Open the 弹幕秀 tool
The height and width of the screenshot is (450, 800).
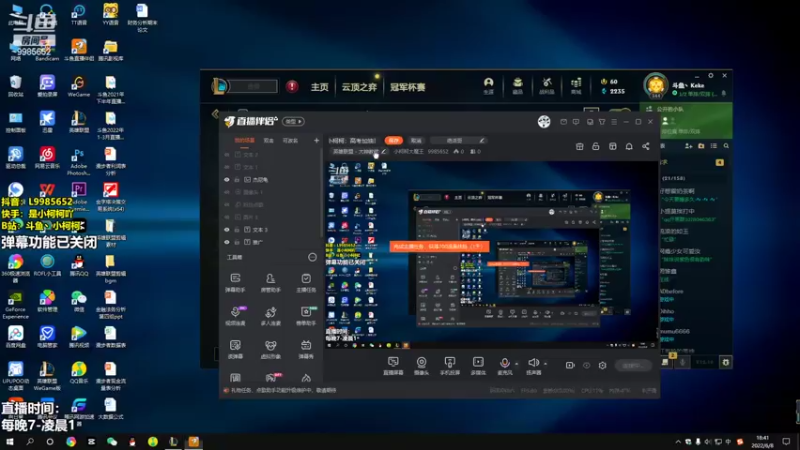click(306, 349)
